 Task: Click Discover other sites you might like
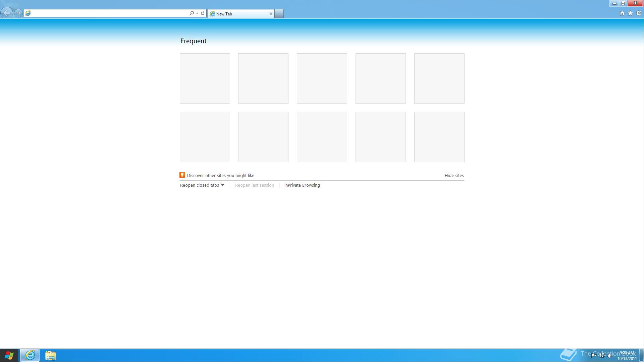click(220, 176)
